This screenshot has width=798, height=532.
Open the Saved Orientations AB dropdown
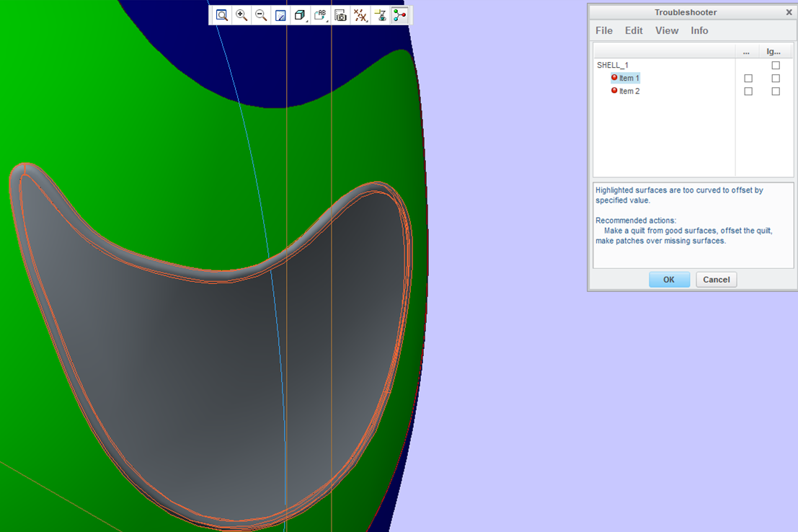coord(320,15)
